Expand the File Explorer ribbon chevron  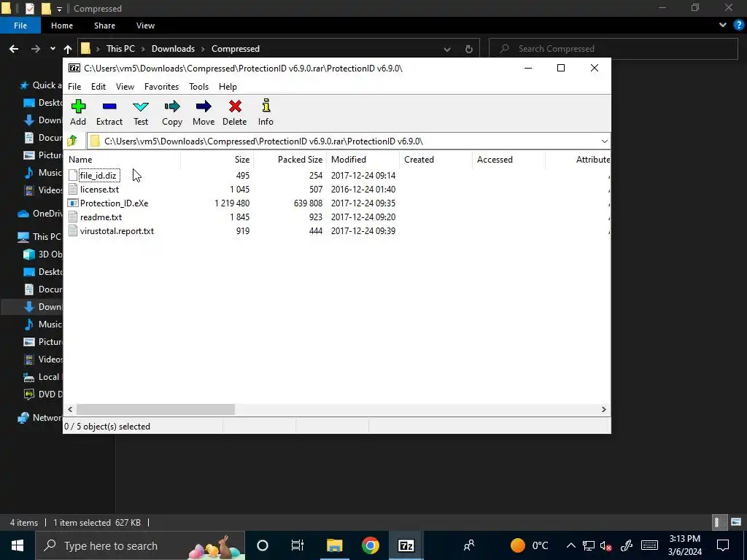click(723, 26)
